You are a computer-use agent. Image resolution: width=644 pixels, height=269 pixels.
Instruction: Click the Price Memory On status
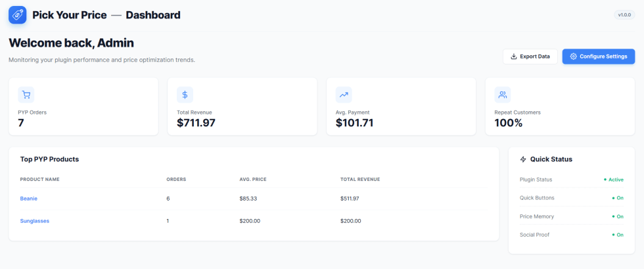617,216
